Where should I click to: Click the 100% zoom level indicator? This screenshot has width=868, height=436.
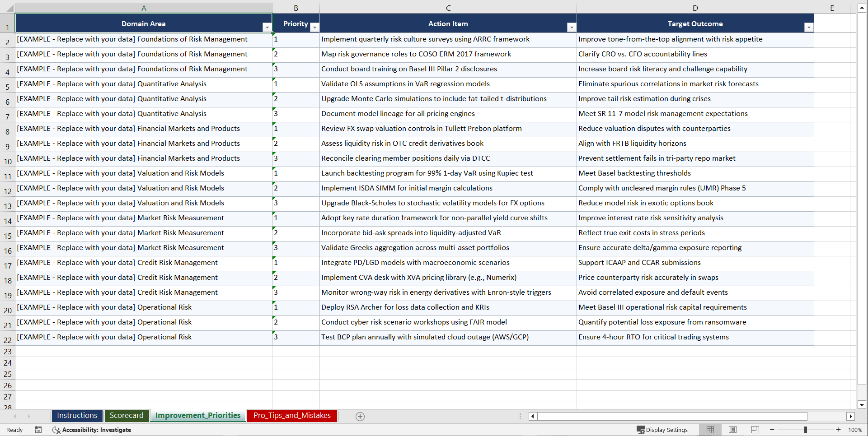click(856, 429)
